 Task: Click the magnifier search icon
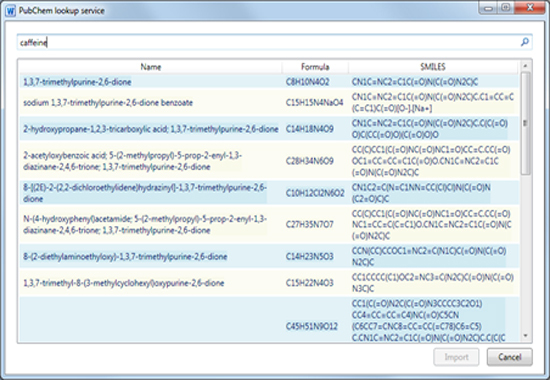(x=525, y=42)
